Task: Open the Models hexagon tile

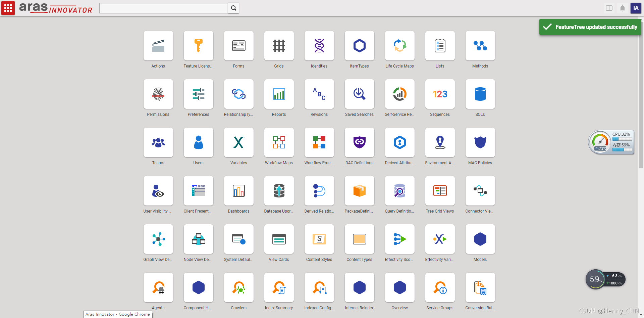Action: [x=480, y=239]
